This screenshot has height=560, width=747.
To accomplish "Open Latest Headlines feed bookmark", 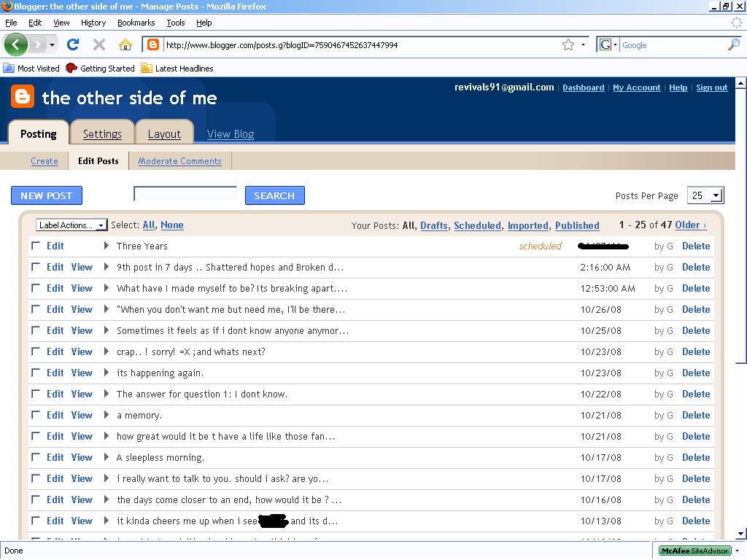I will [177, 68].
